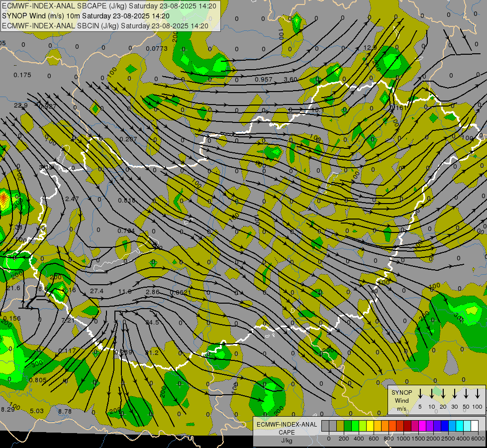The height and width of the screenshot is (448, 487).
Task: Click the 2500 tick label on the CAPE scale
Action: coord(448,439)
